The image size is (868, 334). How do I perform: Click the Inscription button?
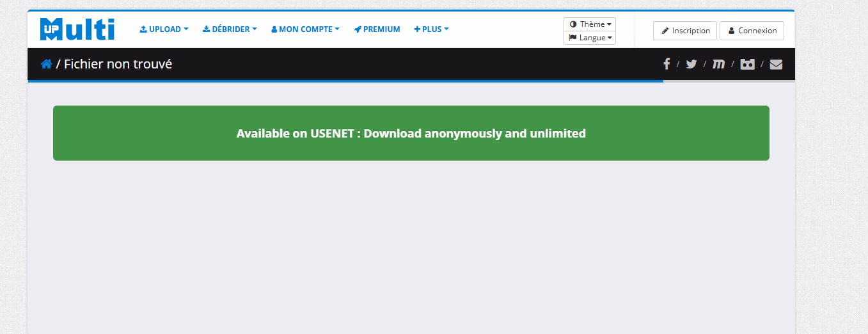tap(686, 31)
